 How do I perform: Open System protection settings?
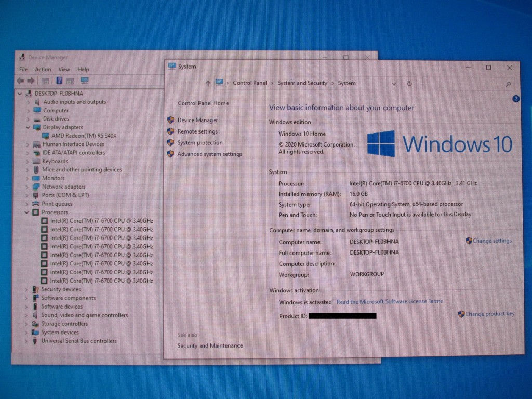200,142
